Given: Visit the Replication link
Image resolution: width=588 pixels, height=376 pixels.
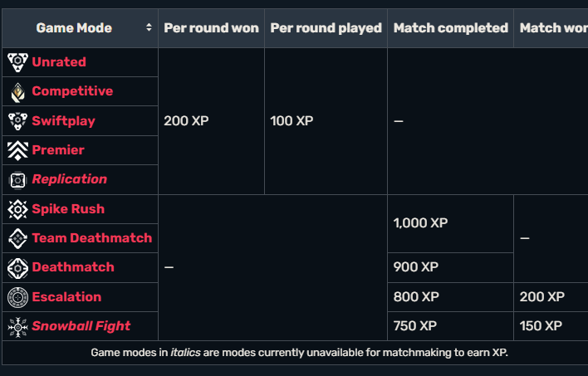Looking at the screenshot, I should click(x=70, y=179).
